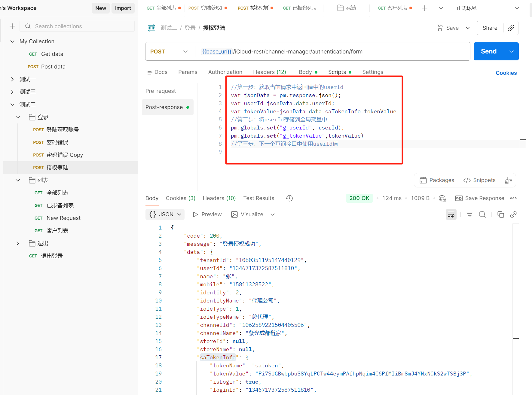532x395 pixels.
Task: Click the search magnifier icon in sidebar
Action: [x=28, y=26]
